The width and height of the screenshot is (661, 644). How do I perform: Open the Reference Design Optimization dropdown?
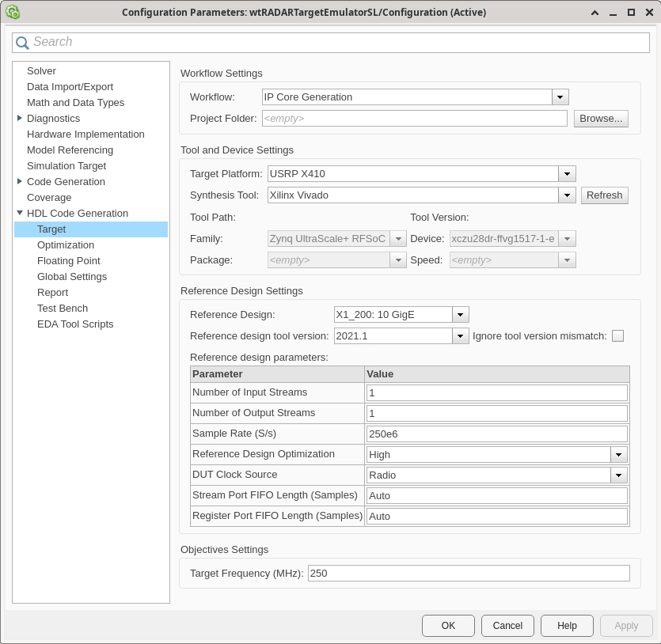(x=618, y=454)
